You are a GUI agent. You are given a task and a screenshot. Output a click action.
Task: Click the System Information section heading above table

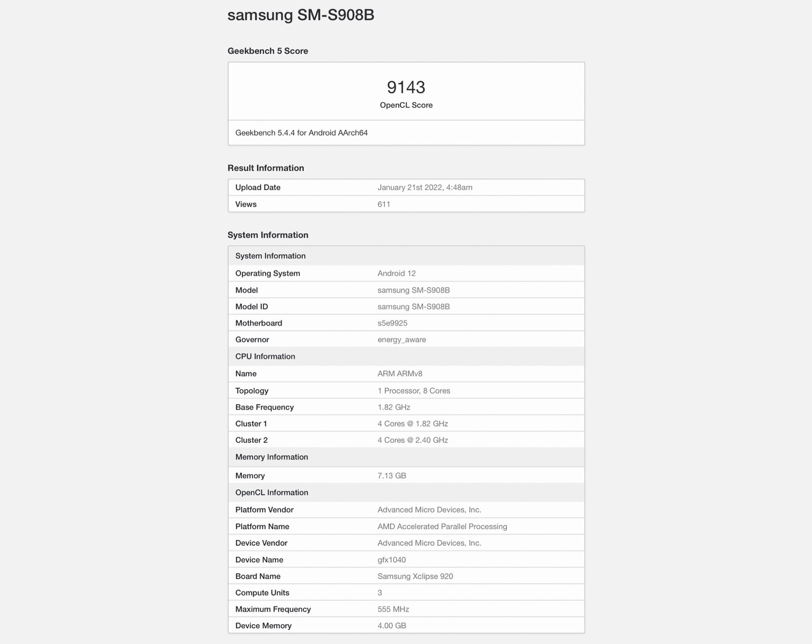point(268,235)
